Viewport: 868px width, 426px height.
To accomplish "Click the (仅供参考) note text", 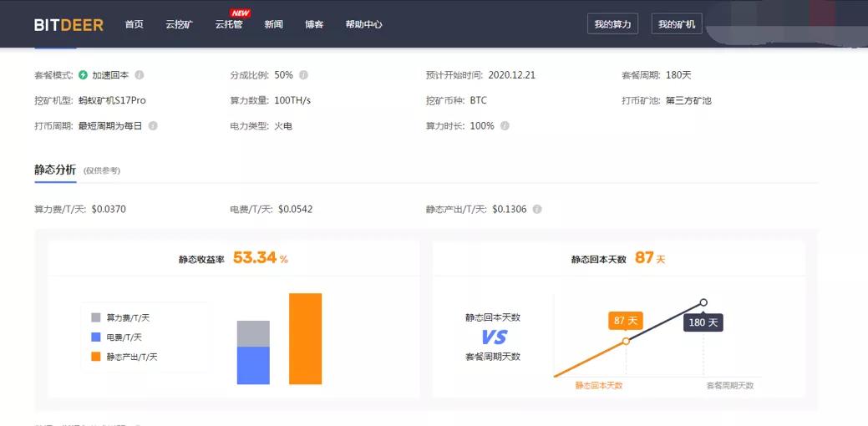I will [102, 170].
